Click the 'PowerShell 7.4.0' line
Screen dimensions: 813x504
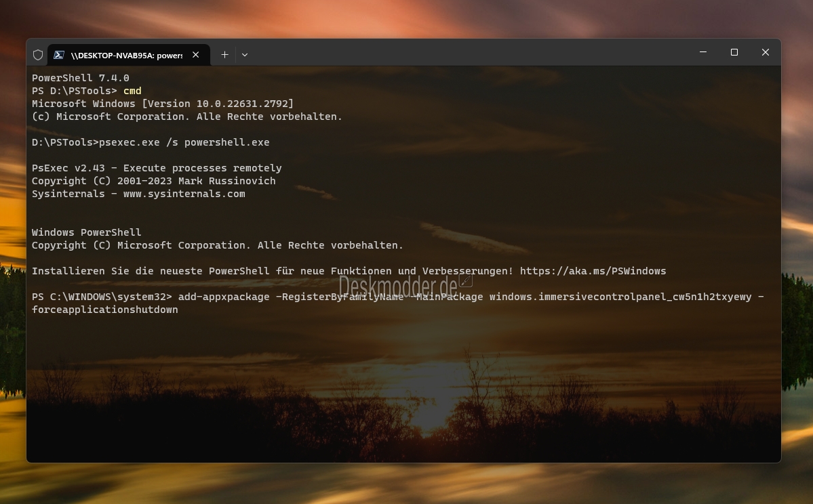(81, 78)
